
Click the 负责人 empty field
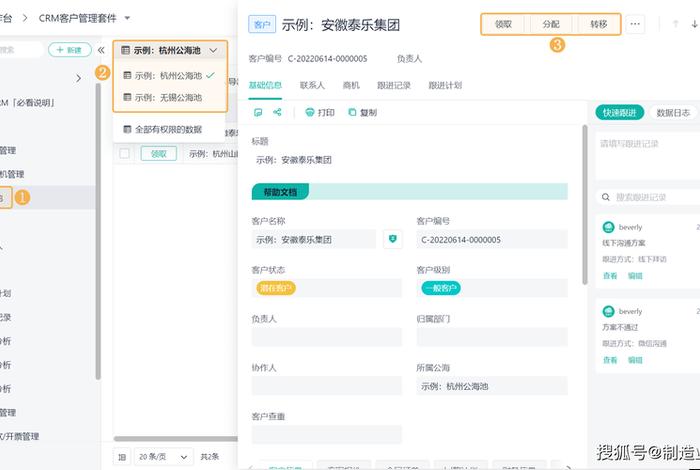[x=327, y=337]
